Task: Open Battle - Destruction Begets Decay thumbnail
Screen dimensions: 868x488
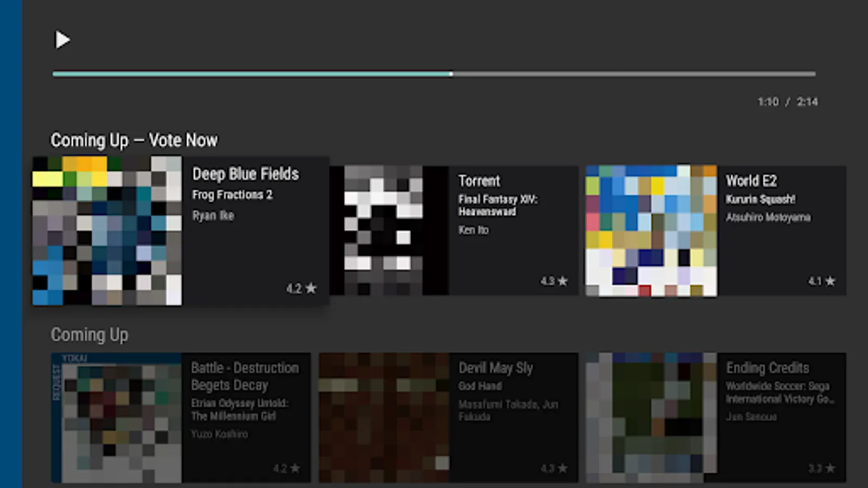Action: pyautogui.click(x=117, y=418)
